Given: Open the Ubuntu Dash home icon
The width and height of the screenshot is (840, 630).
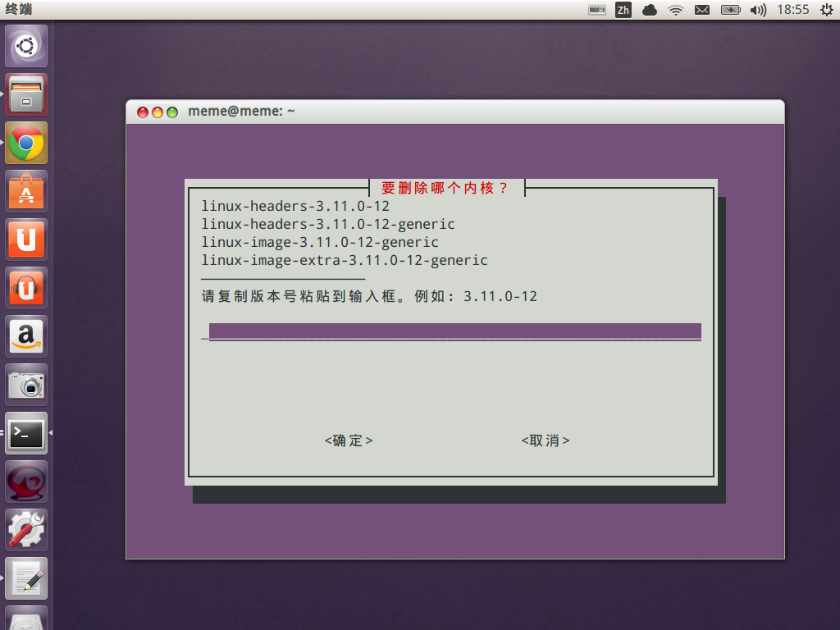Looking at the screenshot, I should 25,46.
